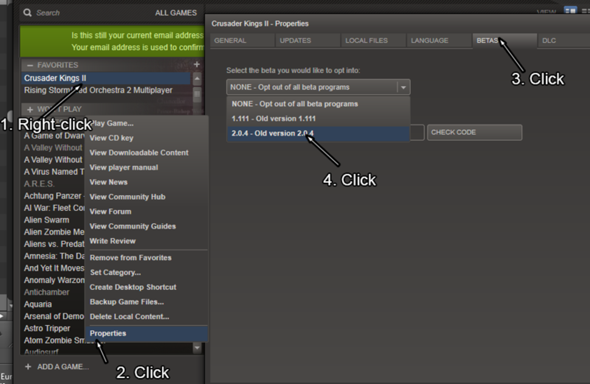Select Anomaly Warzone in library list
The image size is (590, 384).
point(54,280)
